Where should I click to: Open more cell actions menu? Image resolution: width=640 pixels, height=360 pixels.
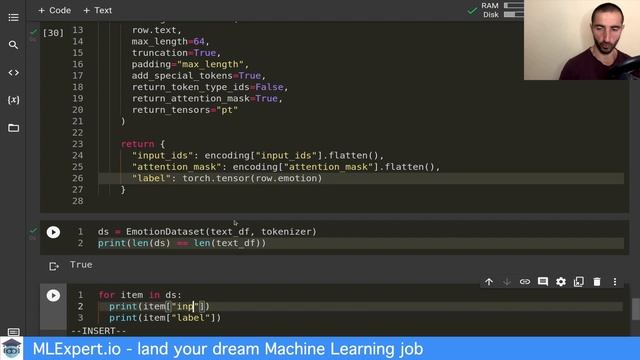(x=615, y=282)
